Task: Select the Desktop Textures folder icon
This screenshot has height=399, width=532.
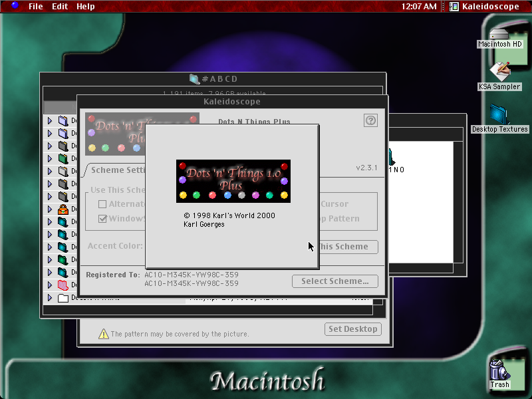Action: (x=499, y=114)
